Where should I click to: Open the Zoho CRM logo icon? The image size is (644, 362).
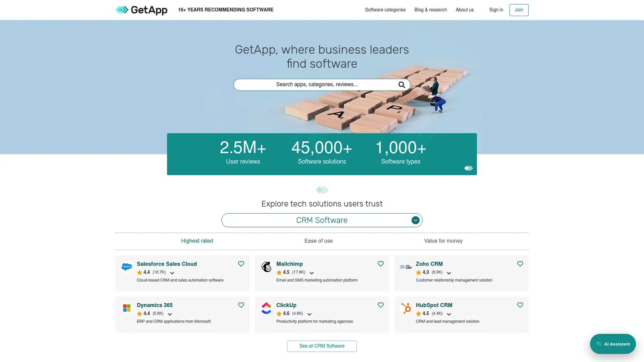(x=406, y=267)
